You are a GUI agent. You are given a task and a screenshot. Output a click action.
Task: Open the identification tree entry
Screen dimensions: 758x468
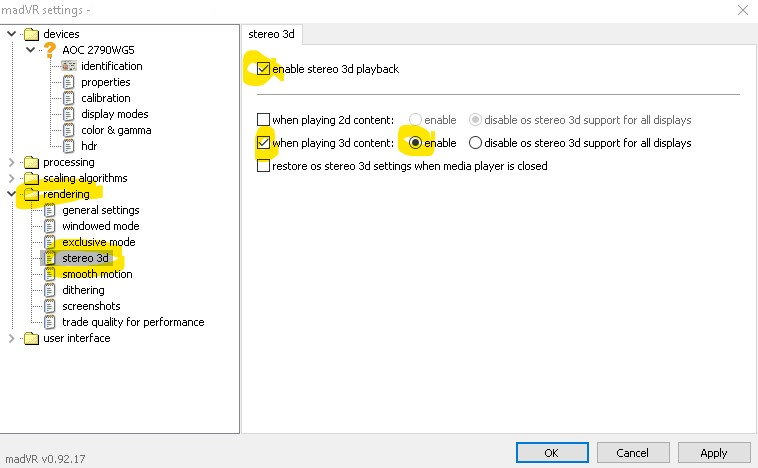112,66
